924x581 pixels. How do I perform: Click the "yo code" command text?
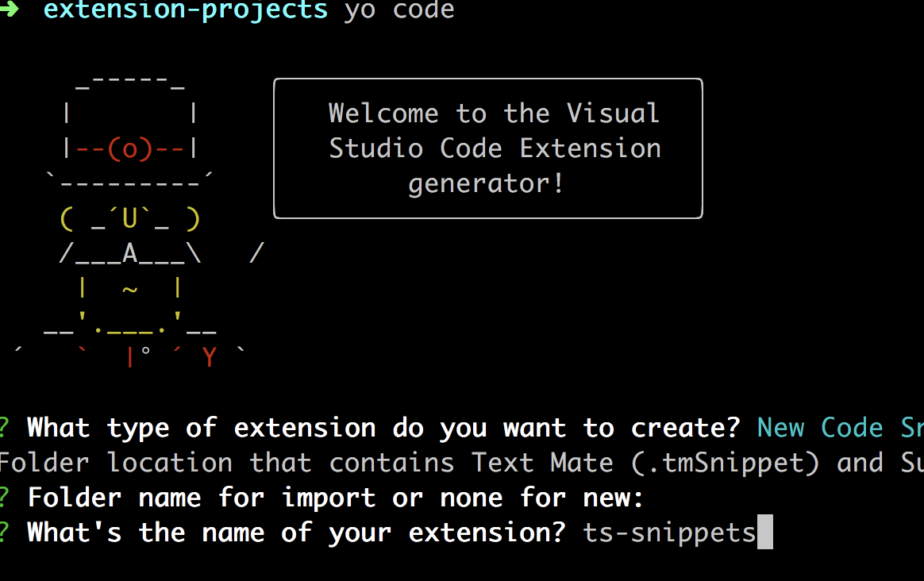pos(399,10)
